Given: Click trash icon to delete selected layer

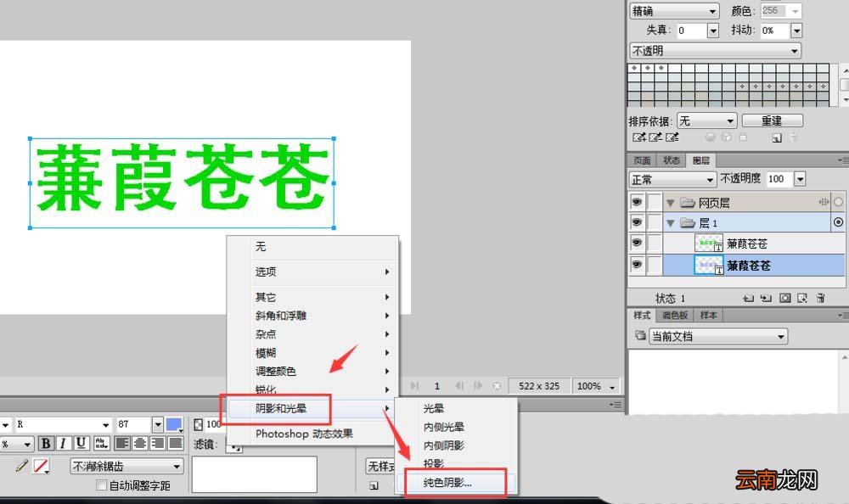Looking at the screenshot, I should coord(821,298).
